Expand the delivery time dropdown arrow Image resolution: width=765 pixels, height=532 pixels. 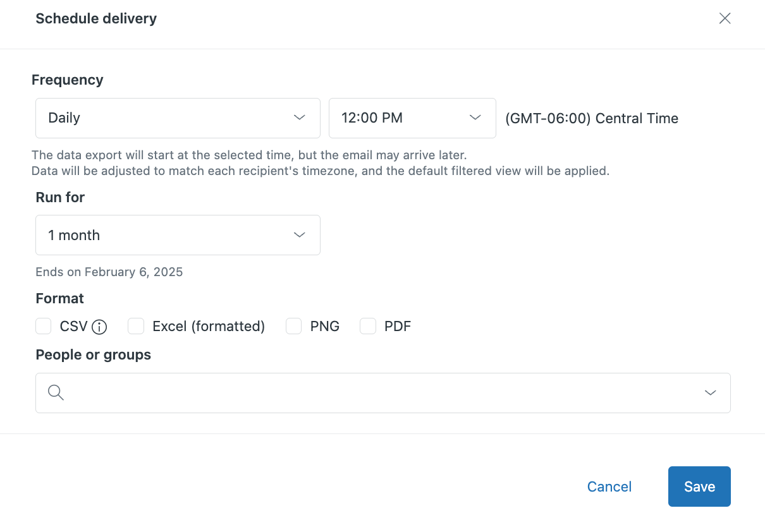coord(475,118)
